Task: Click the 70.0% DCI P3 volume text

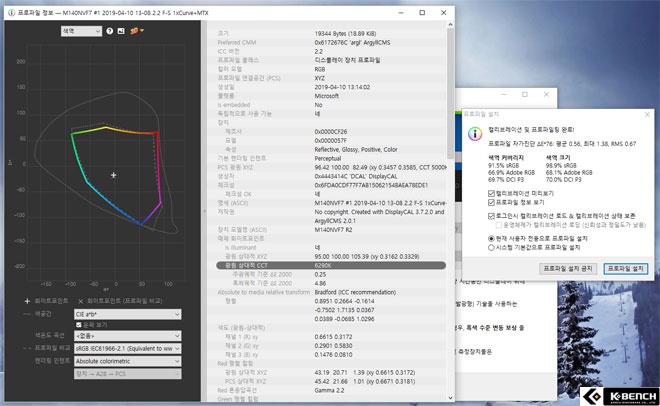Action: tap(563, 180)
